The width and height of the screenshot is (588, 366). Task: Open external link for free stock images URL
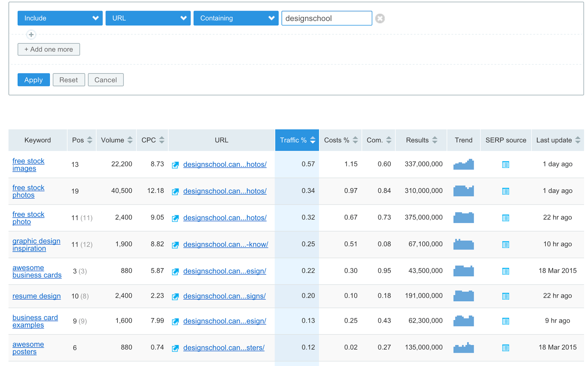click(175, 165)
